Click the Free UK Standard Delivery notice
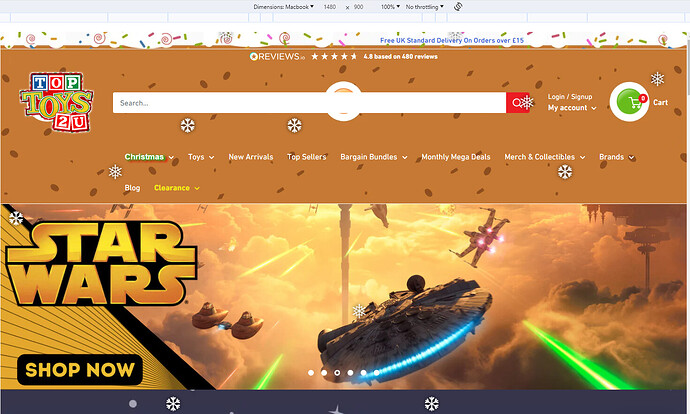Image resolution: width=690 pixels, height=414 pixels. click(x=452, y=40)
